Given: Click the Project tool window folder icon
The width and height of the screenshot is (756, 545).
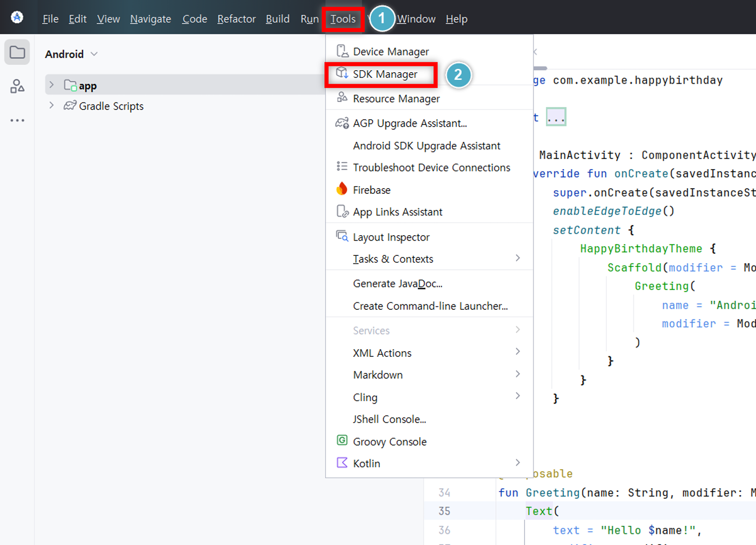Looking at the screenshot, I should [x=17, y=52].
